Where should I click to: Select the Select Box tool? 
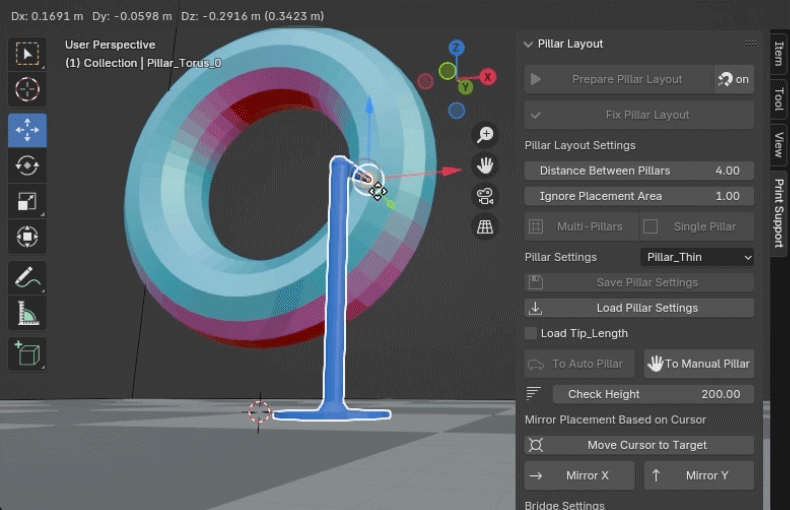(27, 54)
